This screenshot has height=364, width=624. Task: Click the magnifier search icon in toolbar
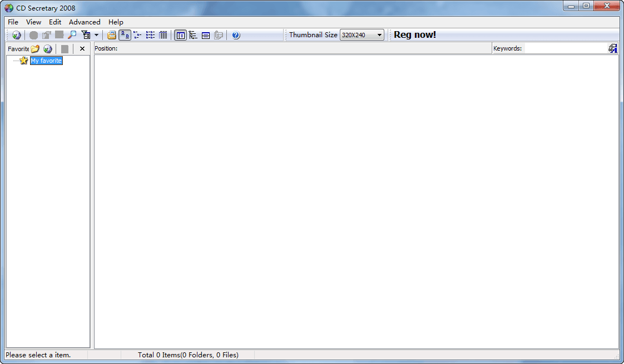point(72,35)
